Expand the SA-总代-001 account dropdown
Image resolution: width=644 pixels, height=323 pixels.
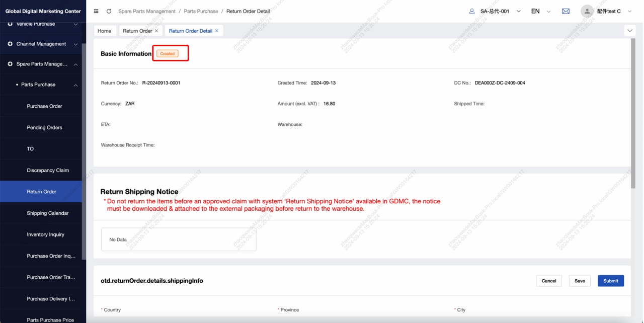click(x=519, y=11)
